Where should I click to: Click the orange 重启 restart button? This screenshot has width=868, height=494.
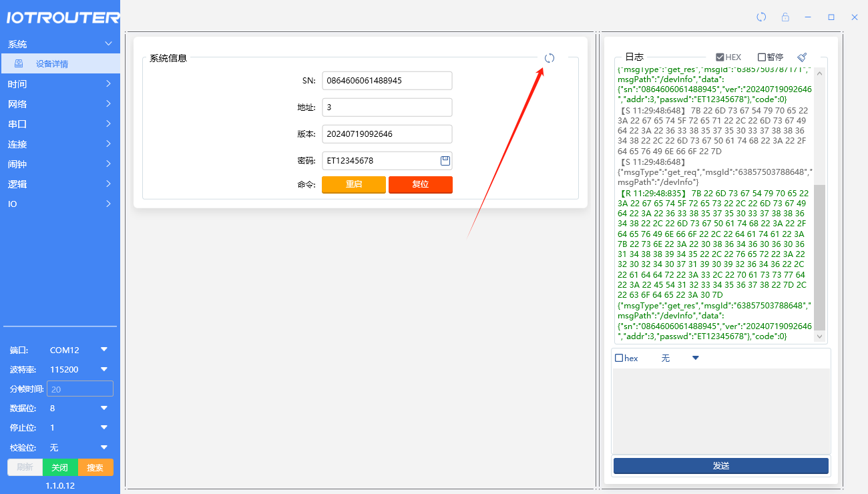click(x=353, y=184)
